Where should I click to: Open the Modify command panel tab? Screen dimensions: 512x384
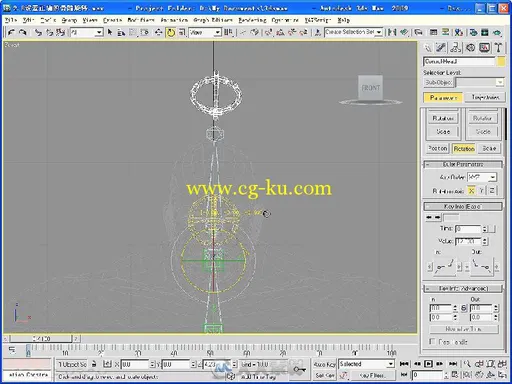click(x=441, y=48)
